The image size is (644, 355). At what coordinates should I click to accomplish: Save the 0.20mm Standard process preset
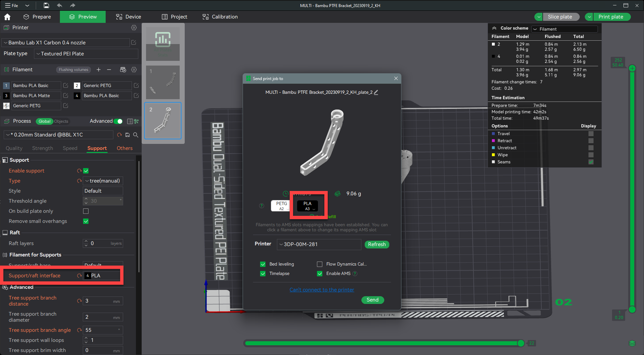click(127, 134)
